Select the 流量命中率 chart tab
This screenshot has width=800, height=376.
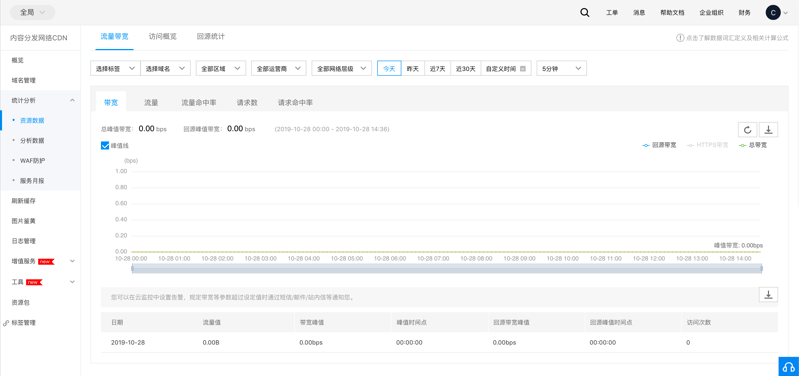click(199, 103)
